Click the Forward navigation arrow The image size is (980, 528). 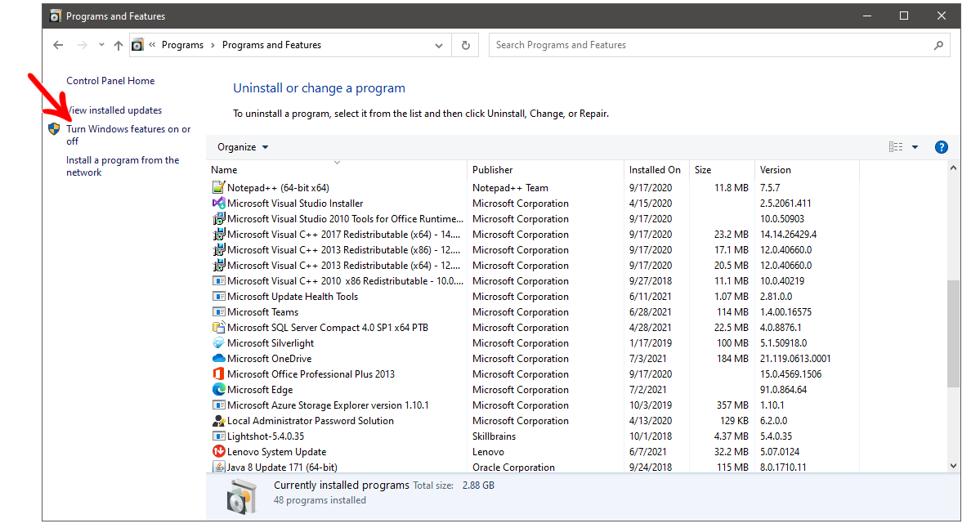82,45
